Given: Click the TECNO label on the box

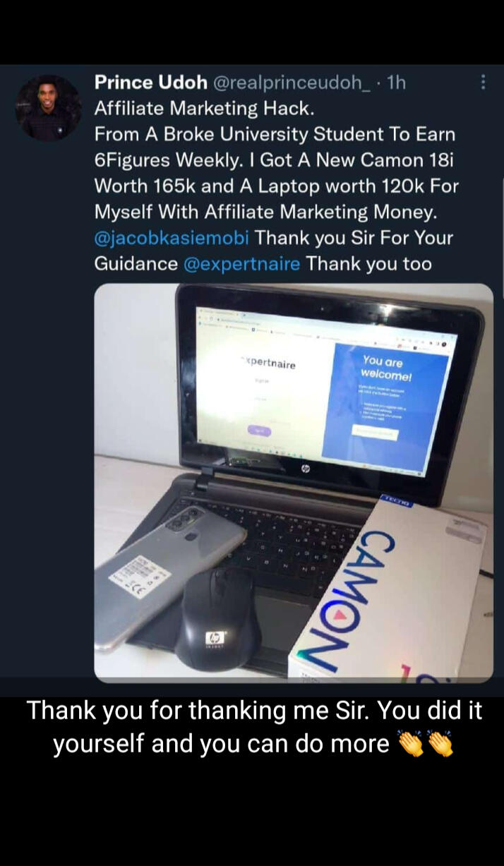Looking at the screenshot, I should [395, 500].
